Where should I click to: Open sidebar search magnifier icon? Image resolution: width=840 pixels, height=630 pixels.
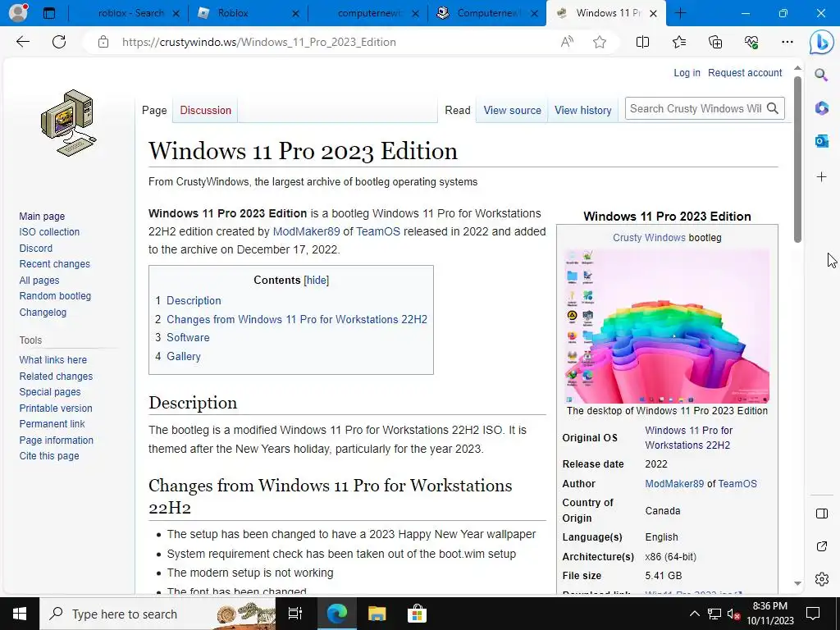[821, 75]
